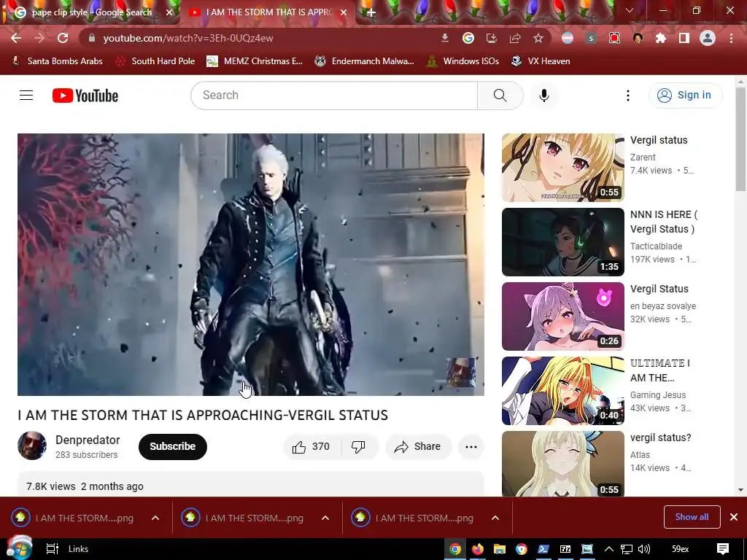Screen dimensions: 747x560
Task: Start voice search with the microphone
Action: (x=544, y=96)
